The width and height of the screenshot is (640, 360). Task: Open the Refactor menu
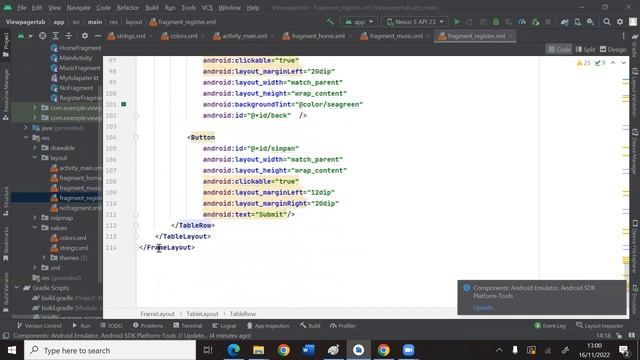pos(128,7)
